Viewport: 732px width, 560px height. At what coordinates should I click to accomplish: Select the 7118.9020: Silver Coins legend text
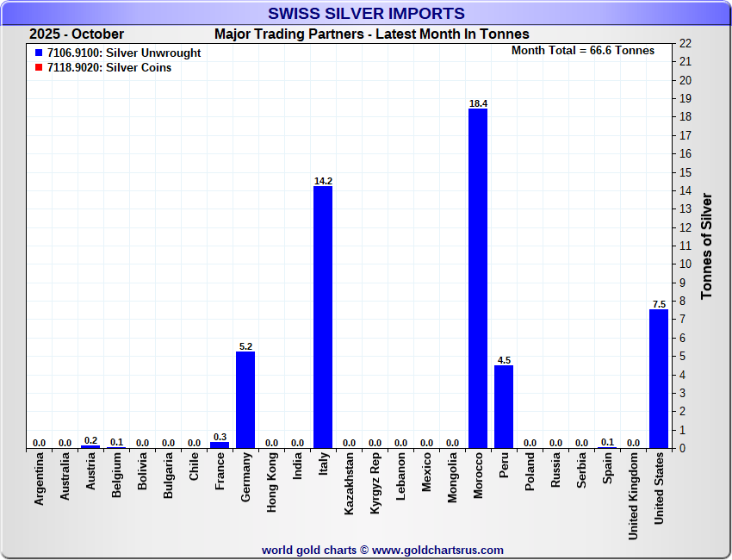tap(109, 68)
